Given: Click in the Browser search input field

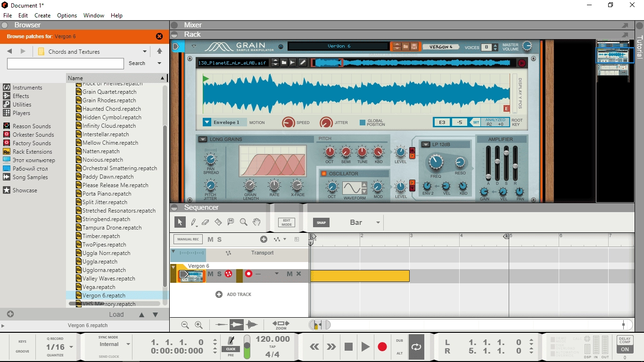Looking at the screenshot, I should (x=66, y=64).
